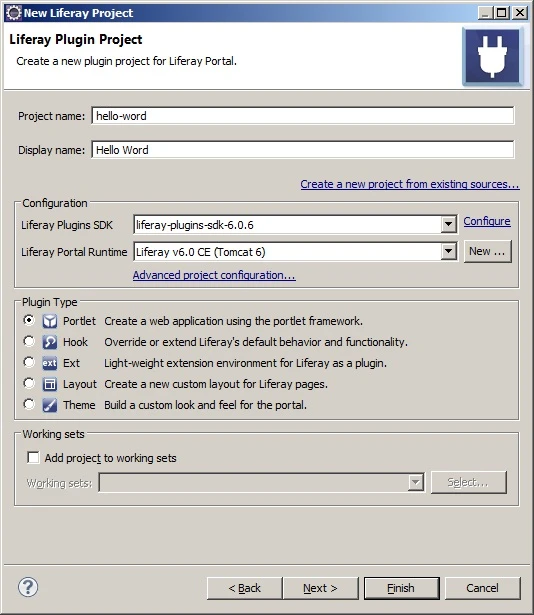Click the Finish button
Viewport: 534px width, 615px height.
coord(402,588)
